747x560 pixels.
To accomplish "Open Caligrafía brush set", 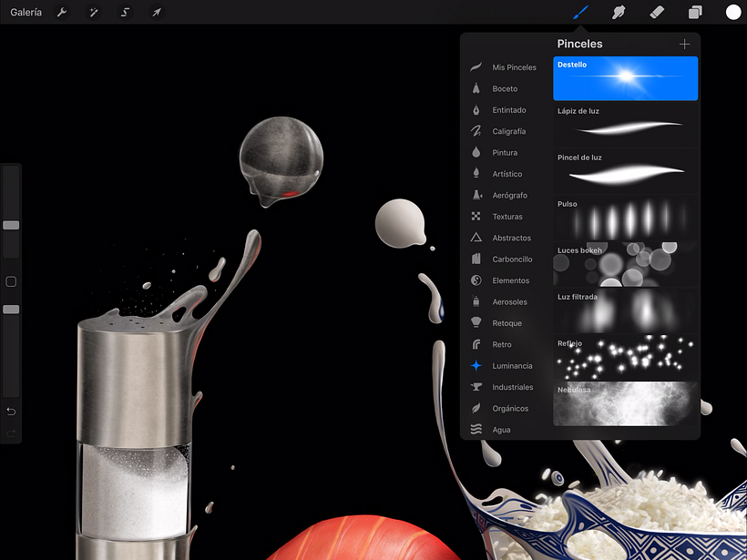I will pyautogui.click(x=503, y=131).
